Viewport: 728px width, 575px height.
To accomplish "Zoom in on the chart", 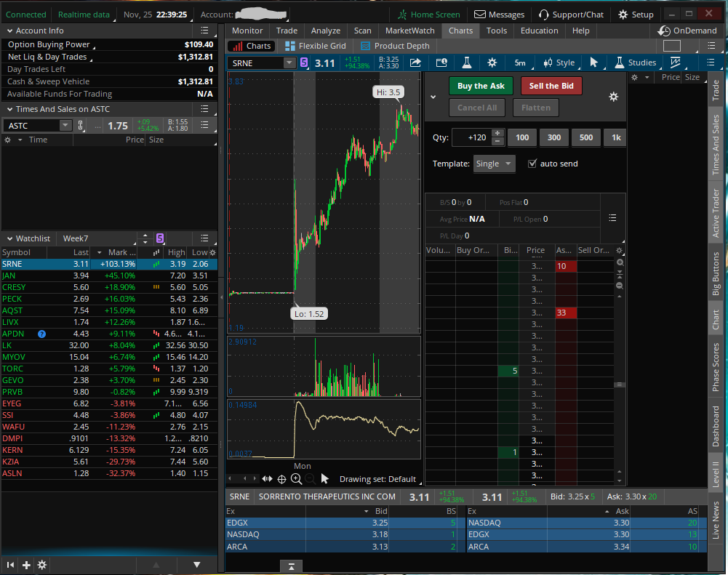I will click(x=296, y=479).
